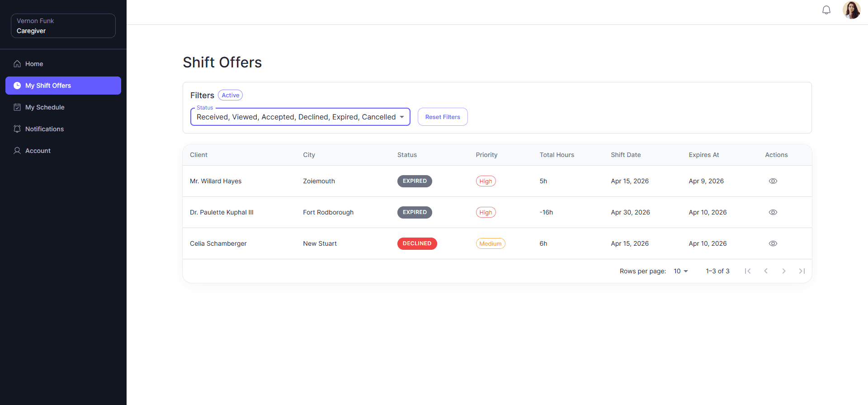Click Apr 9, 2026 expiry date
Image resolution: width=868 pixels, height=405 pixels.
[706, 181]
